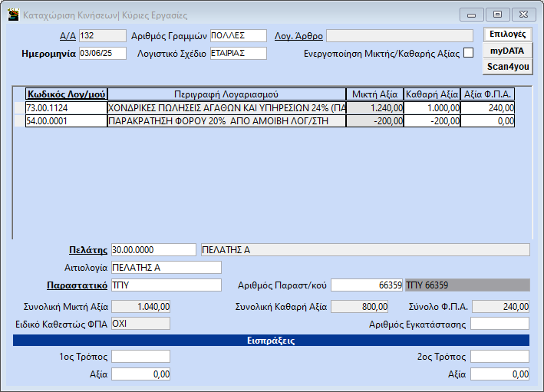Click the gross value cell -200,00

pyautogui.click(x=374, y=121)
